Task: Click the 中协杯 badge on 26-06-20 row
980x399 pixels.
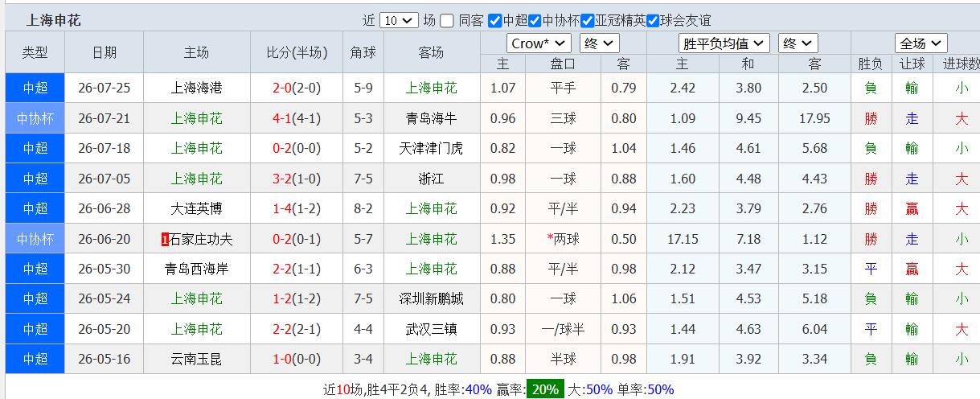Action: pos(35,239)
